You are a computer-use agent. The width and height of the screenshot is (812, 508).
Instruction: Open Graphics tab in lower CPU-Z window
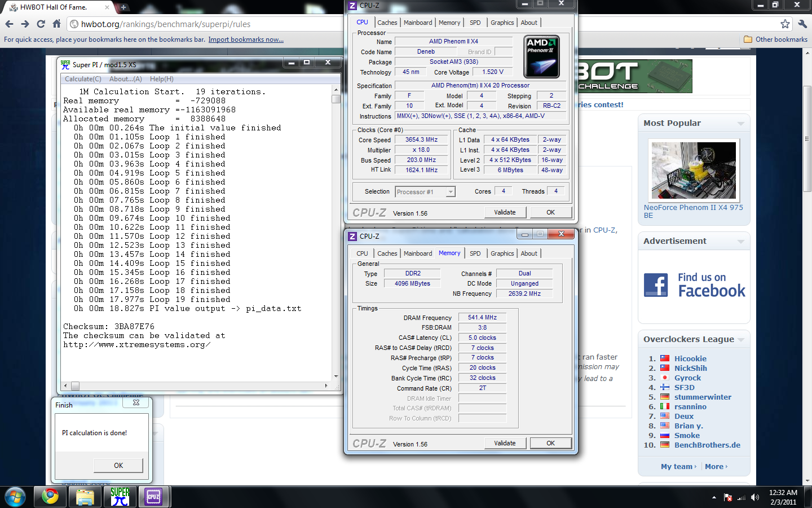[x=502, y=253]
